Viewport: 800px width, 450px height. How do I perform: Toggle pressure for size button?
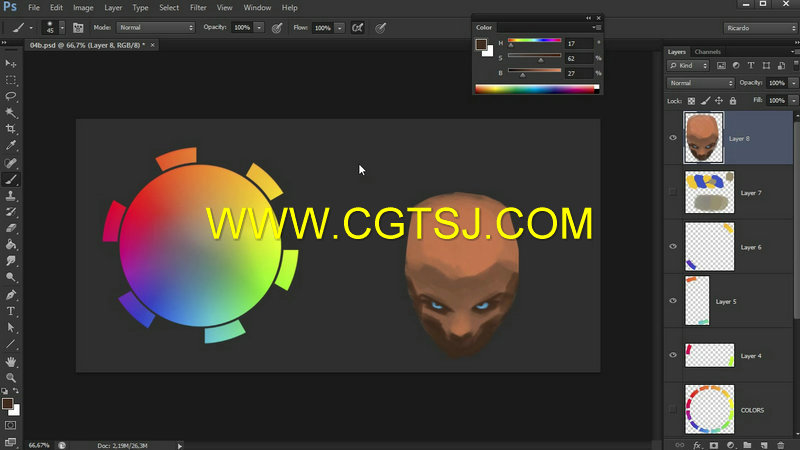(381, 28)
